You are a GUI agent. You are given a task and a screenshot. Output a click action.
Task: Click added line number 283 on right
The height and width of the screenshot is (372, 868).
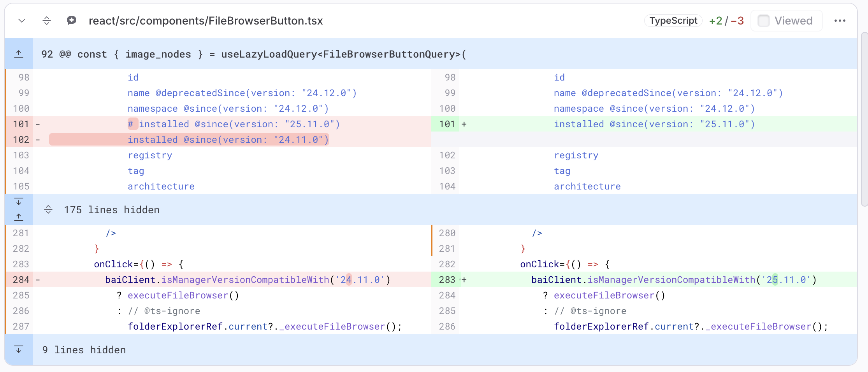(447, 280)
